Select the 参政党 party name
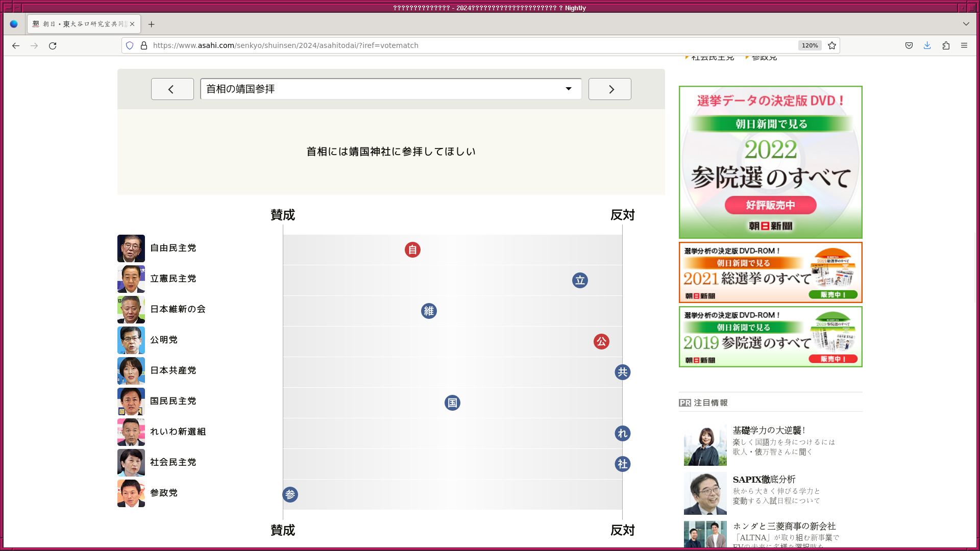 (164, 493)
